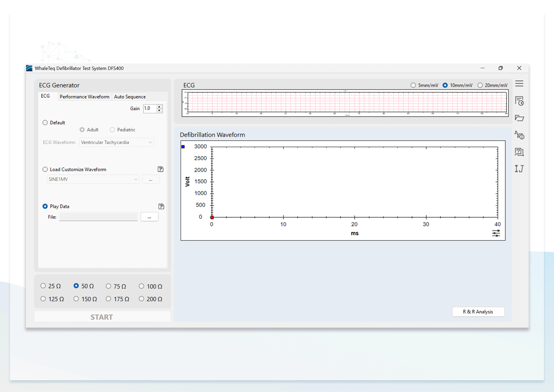Click help icon beside Load Customize Waveform
This screenshot has height=392, width=554.
pyautogui.click(x=160, y=169)
